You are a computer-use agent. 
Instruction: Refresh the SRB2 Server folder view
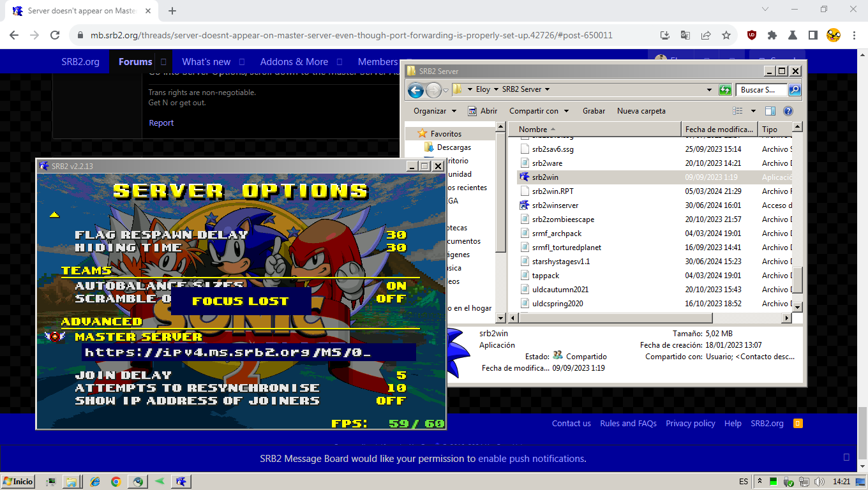coord(725,90)
